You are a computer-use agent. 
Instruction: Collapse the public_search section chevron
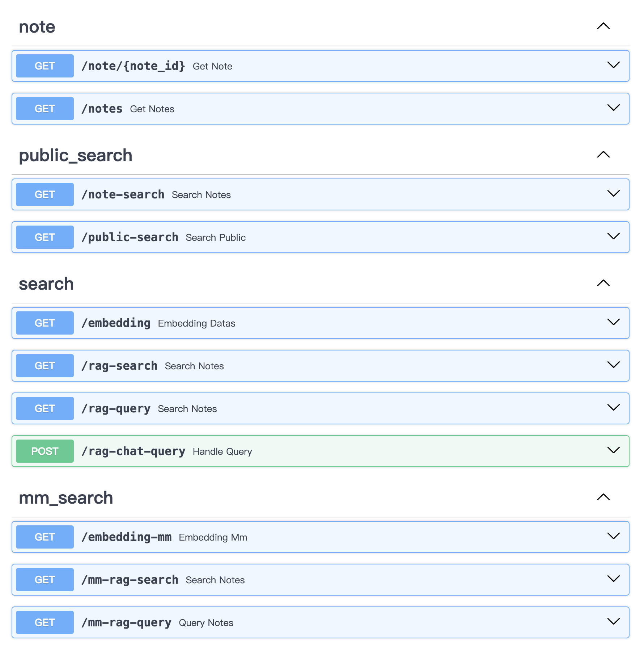click(603, 155)
